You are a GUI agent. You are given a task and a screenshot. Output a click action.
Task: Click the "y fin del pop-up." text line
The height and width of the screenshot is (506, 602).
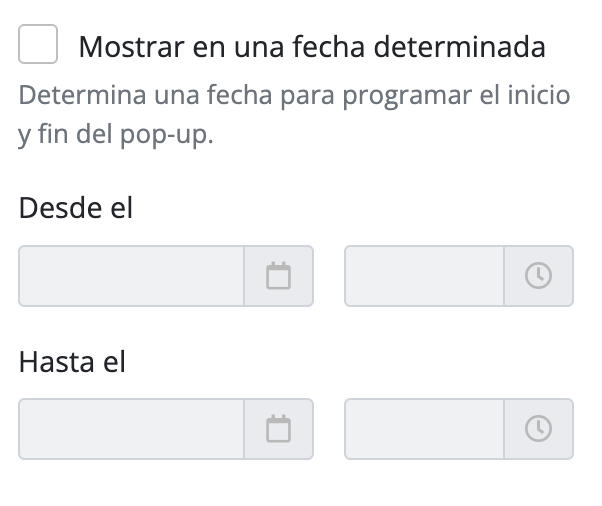click(116, 135)
